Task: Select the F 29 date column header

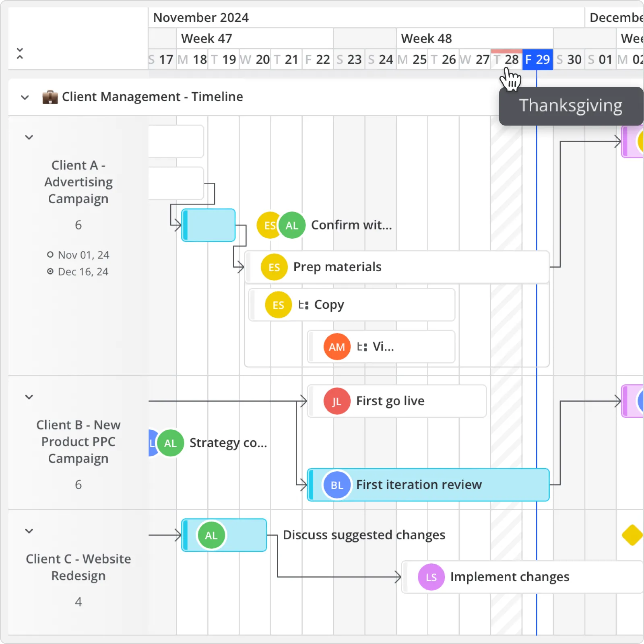Action: click(538, 59)
